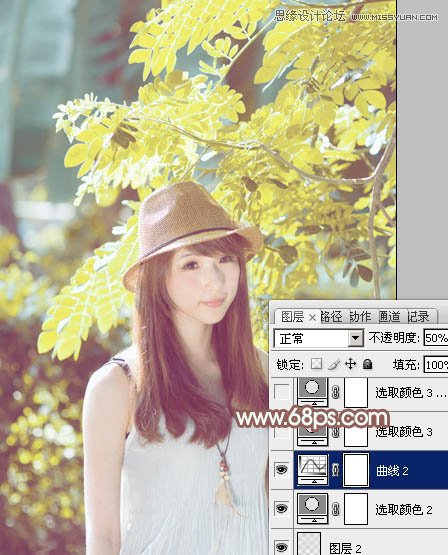Viewport: 448px width, 555px height.
Task: Toggle the mask link icon on 曲线 2
Action: (335, 470)
